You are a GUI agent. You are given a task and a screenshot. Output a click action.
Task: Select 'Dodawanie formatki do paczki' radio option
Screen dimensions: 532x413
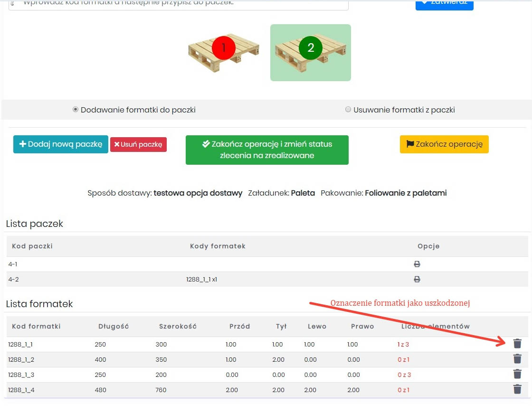tap(76, 110)
